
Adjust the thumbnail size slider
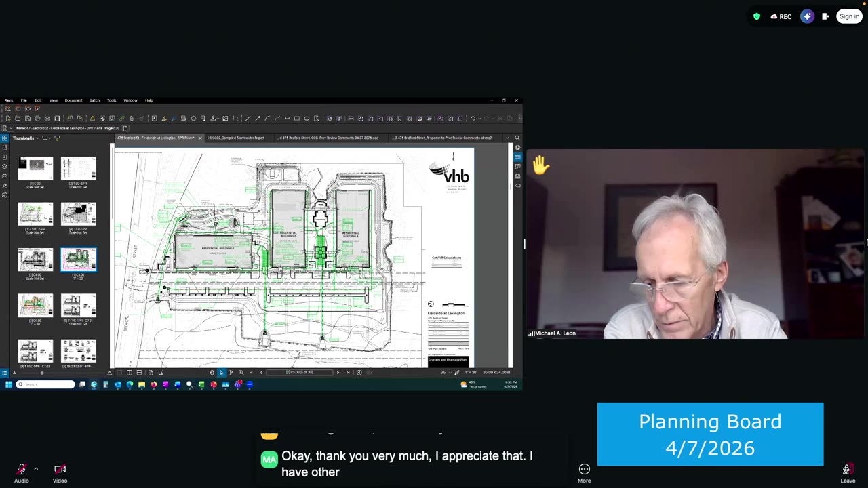[42, 373]
